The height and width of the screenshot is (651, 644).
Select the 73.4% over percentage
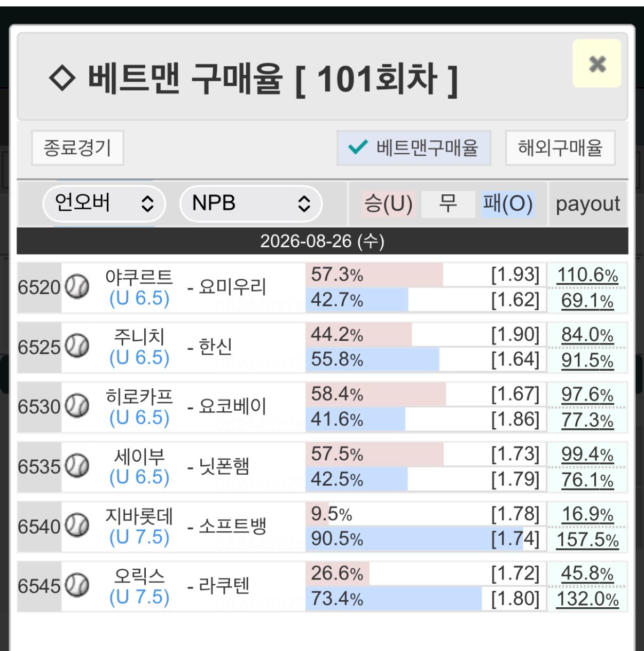(x=337, y=599)
